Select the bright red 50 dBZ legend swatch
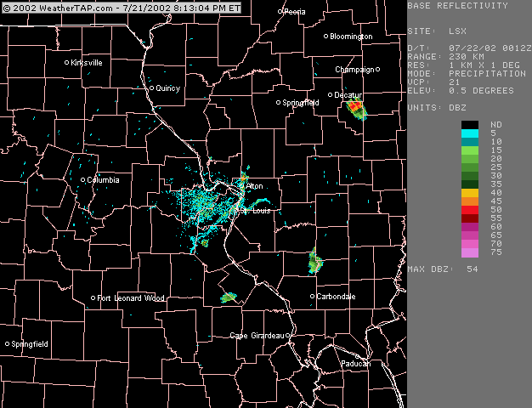 coord(470,210)
